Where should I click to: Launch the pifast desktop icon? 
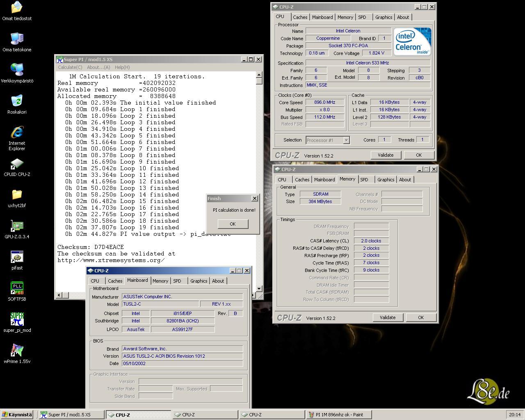pos(17,260)
